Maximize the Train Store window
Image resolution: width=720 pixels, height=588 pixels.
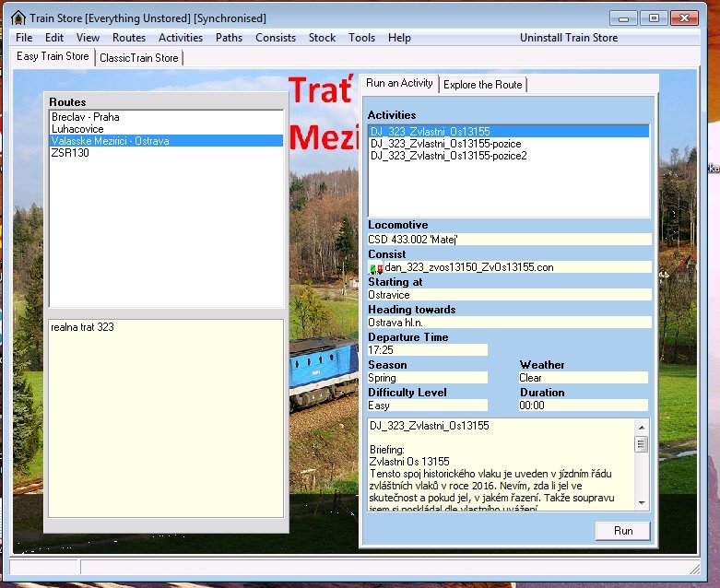tap(655, 18)
